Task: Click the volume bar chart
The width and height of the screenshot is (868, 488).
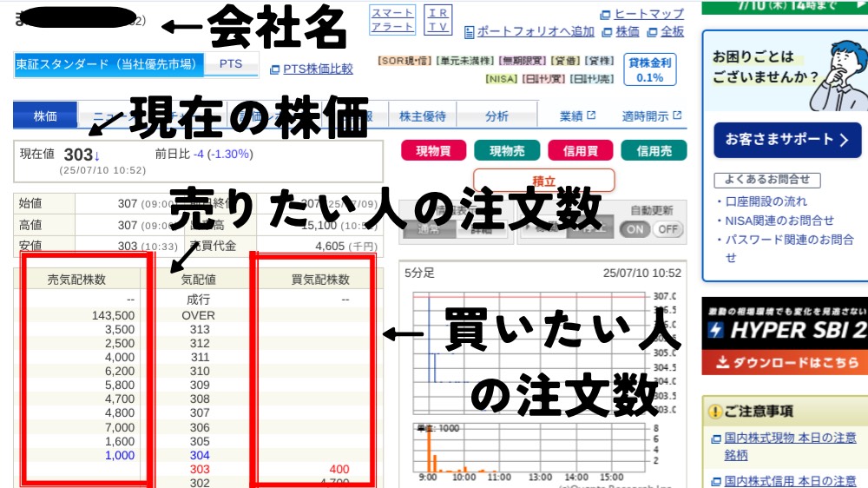Action: pyautogui.click(x=529, y=447)
